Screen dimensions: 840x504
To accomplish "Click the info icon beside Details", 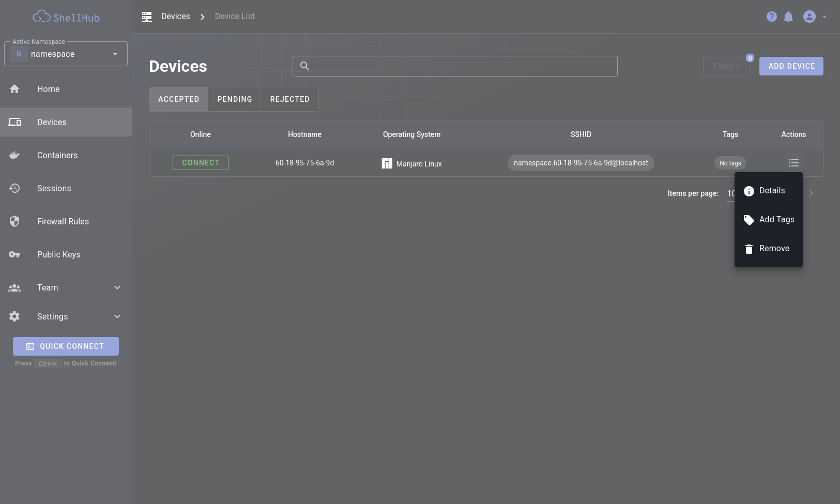I will pos(749,191).
